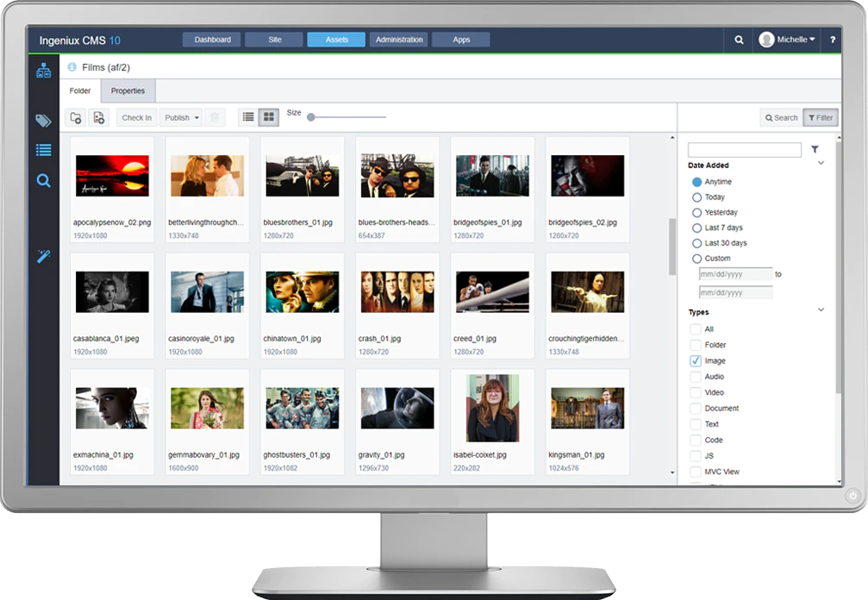Check the JS type checkbox
This screenshot has height=600, width=868.
tap(696, 456)
